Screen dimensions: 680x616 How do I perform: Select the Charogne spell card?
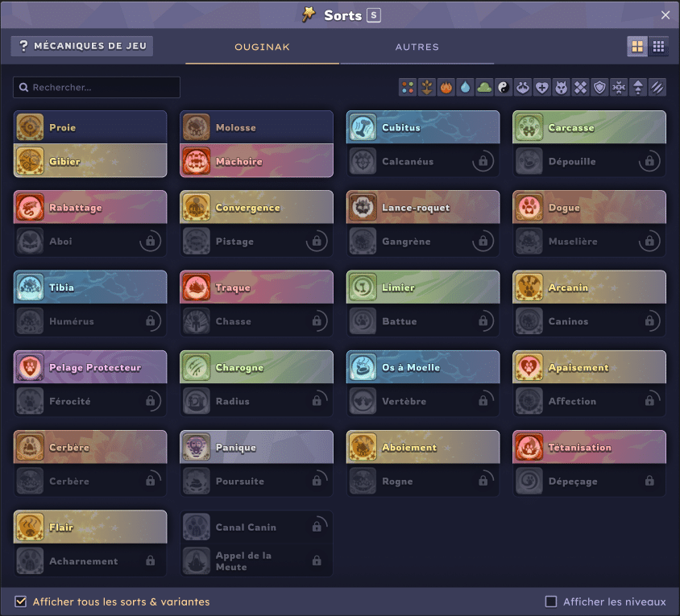[x=257, y=367]
